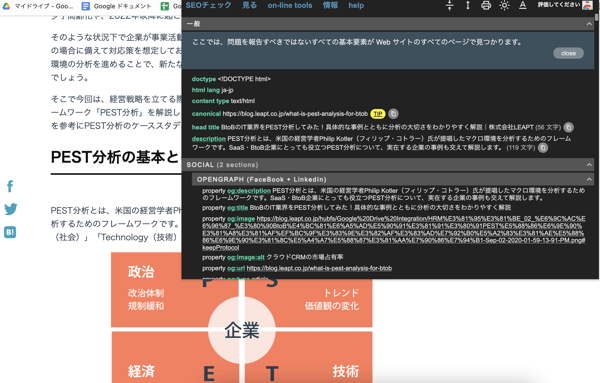
Task: Click the 政治 label in diagram
Action: click(141, 272)
